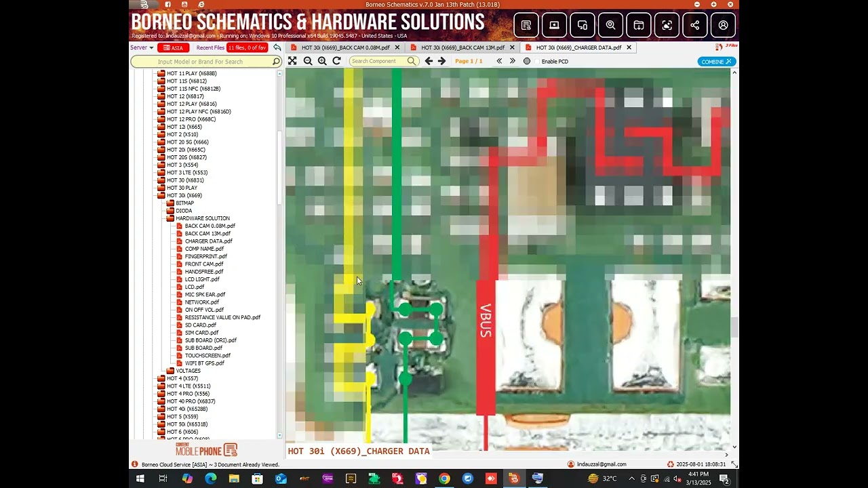Switch to HOT 30i BACK CAM 0.08M tab
868x488 pixels.
coord(344,47)
